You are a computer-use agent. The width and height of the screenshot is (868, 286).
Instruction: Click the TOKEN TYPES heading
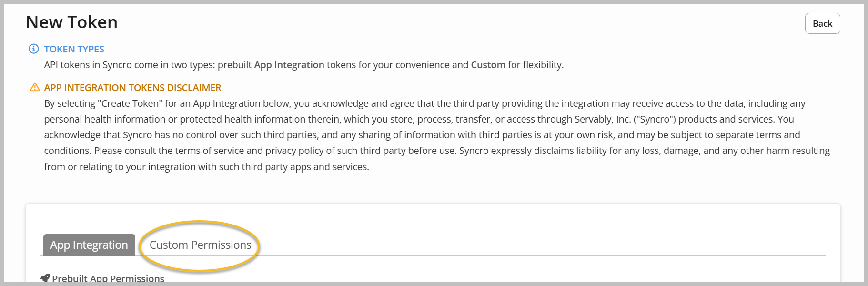(x=74, y=49)
